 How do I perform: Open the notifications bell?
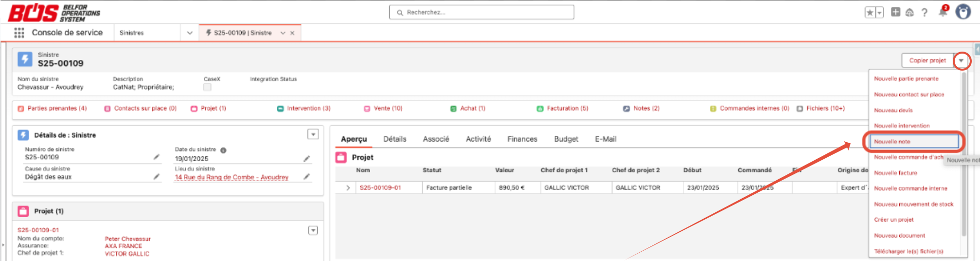(943, 12)
